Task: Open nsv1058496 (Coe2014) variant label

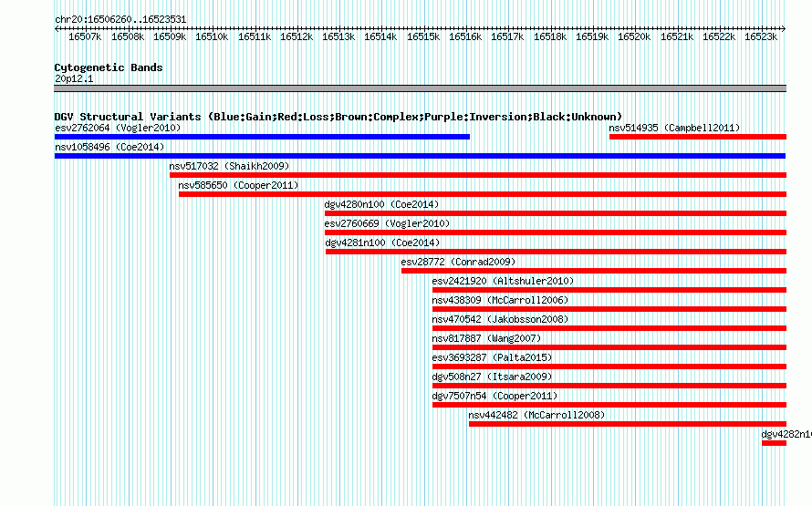Action: pyautogui.click(x=109, y=147)
